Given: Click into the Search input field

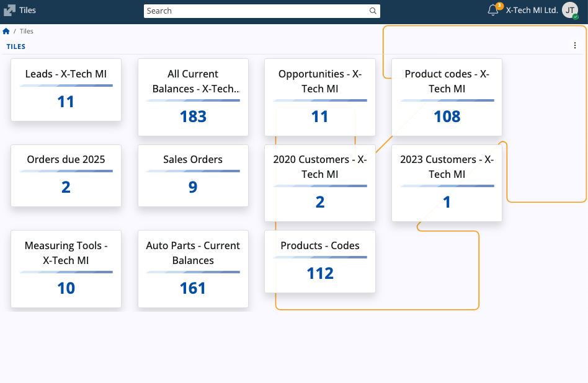Looking at the screenshot, I should tap(256, 11).
